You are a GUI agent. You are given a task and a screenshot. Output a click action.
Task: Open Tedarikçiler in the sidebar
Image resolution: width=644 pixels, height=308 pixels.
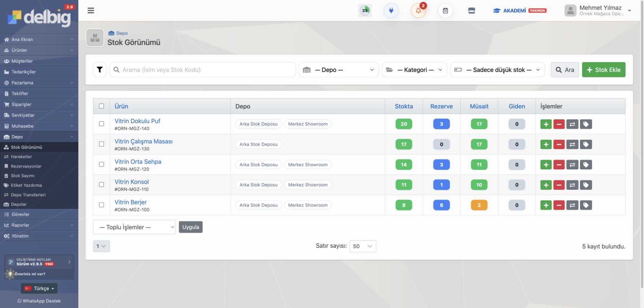pos(39,72)
